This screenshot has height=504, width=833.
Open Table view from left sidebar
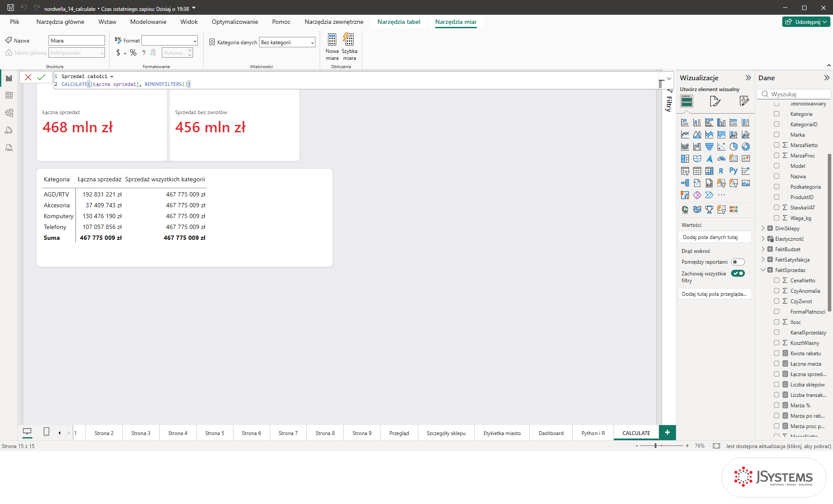(9, 95)
